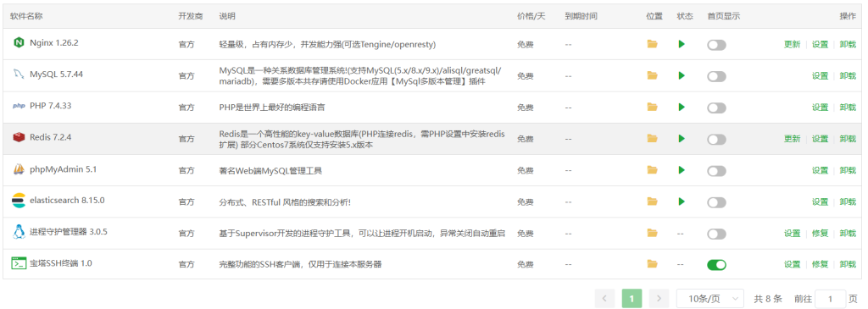
Task: Open the Nginx install folder
Action: tap(652, 44)
